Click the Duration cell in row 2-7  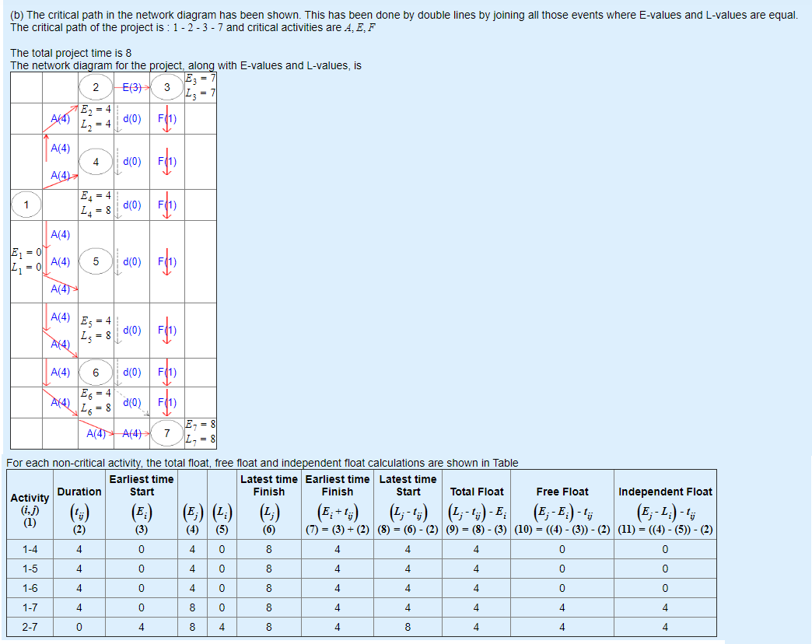(x=79, y=627)
